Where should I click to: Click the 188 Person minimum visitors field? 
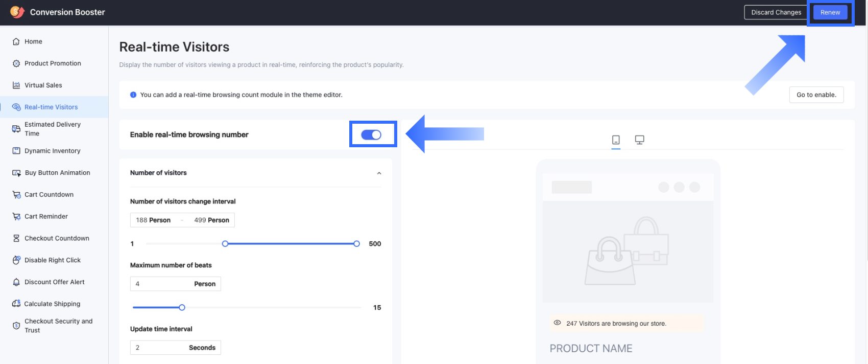(154, 220)
